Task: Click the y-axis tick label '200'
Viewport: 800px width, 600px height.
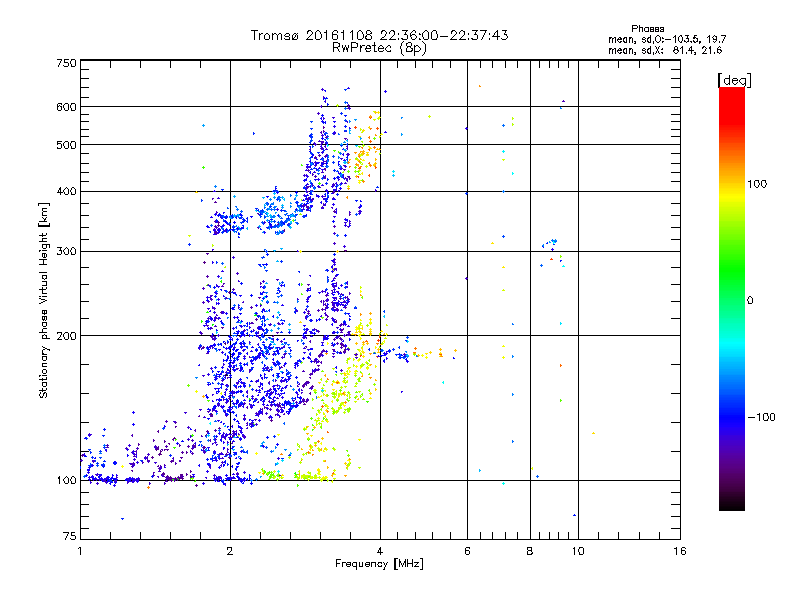Action: [x=66, y=336]
